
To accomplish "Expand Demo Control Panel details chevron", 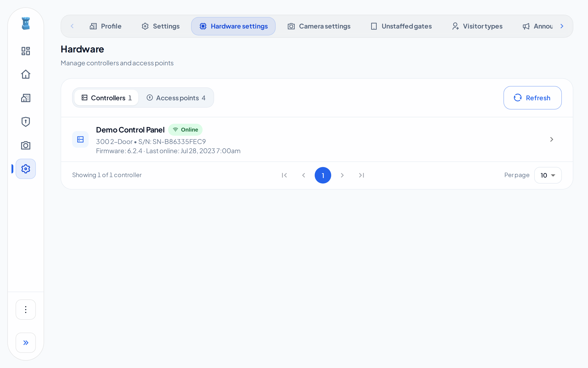I will [x=551, y=139].
